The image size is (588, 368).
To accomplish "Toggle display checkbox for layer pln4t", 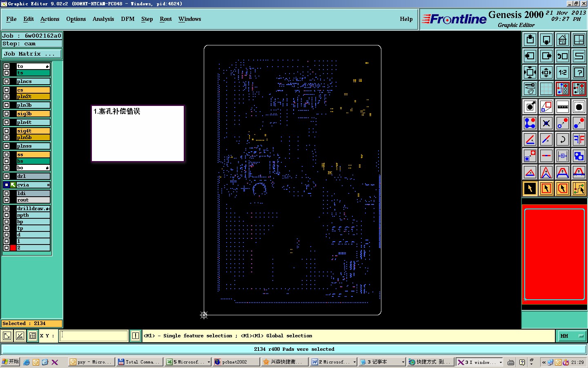I will click(7, 122).
